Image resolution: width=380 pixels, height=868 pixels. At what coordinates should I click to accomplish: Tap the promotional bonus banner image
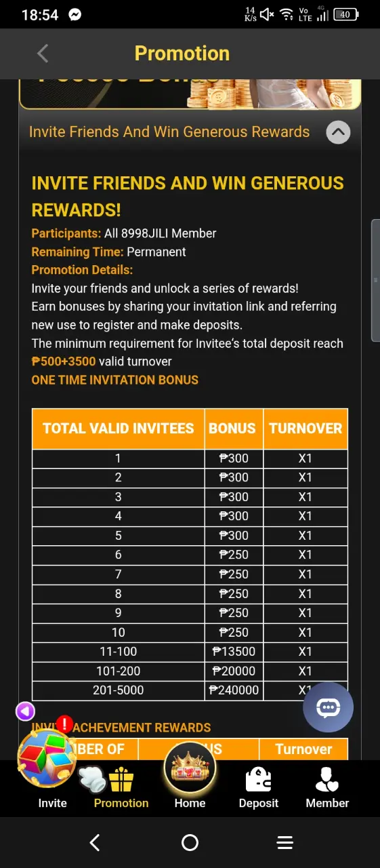click(190, 94)
